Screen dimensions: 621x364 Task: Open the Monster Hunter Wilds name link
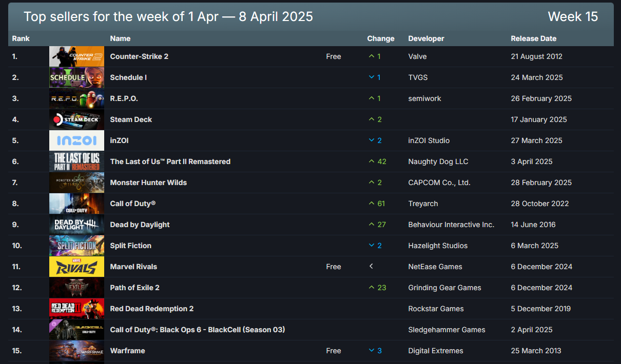pyautogui.click(x=148, y=183)
